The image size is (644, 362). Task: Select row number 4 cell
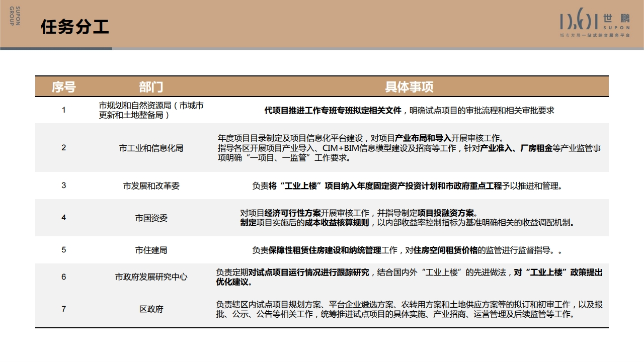pos(64,218)
